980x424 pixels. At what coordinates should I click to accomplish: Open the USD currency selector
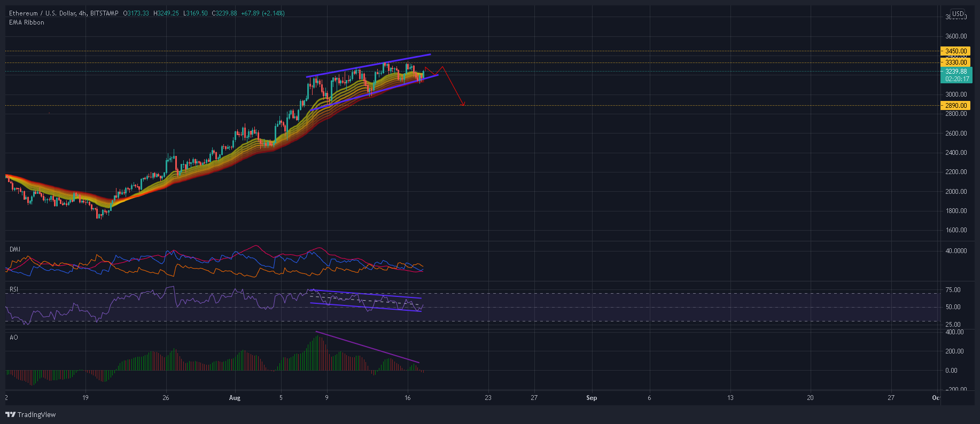[958, 14]
